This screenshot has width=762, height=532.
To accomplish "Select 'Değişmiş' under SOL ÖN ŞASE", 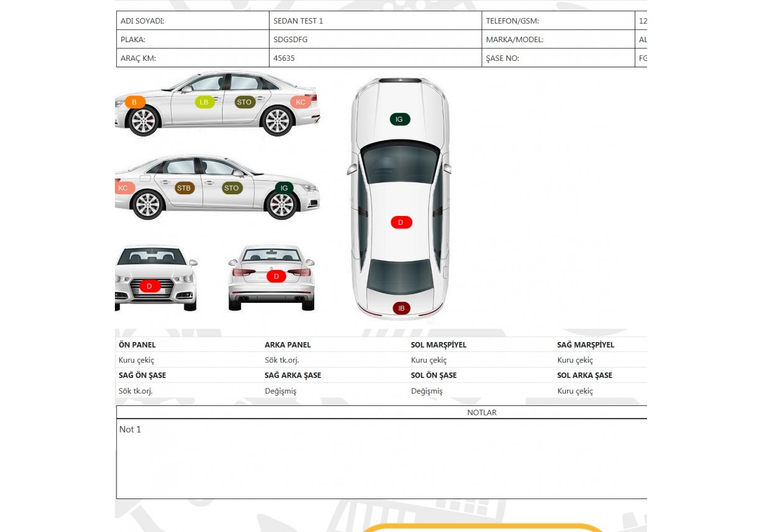I will (x=427, y=391).
